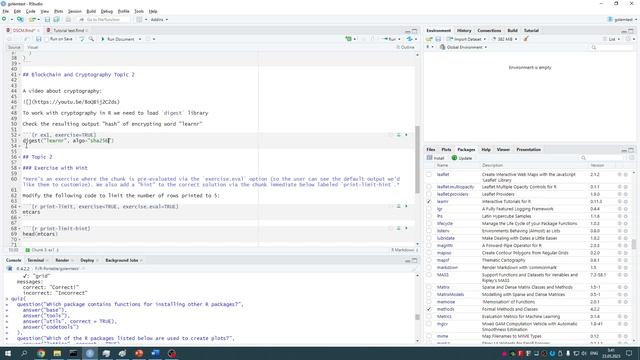Click Chrome icon in taskbar
640x360 pixels.
pos(41,353)
